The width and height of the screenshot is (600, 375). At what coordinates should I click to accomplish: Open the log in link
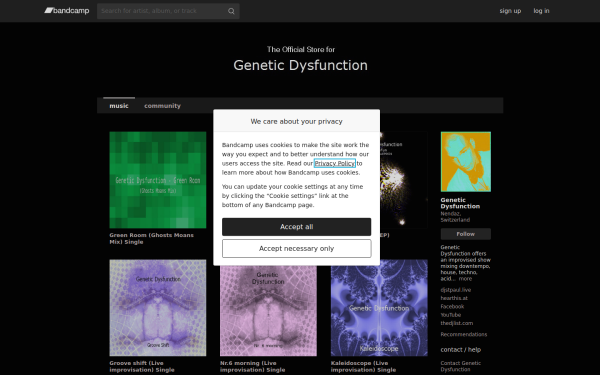coord(541,11)
